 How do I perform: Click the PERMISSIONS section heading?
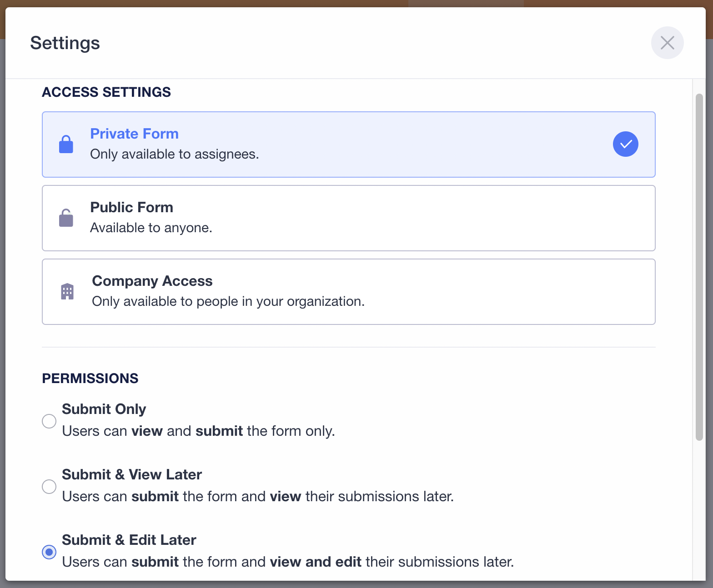(x=90, y=378)
